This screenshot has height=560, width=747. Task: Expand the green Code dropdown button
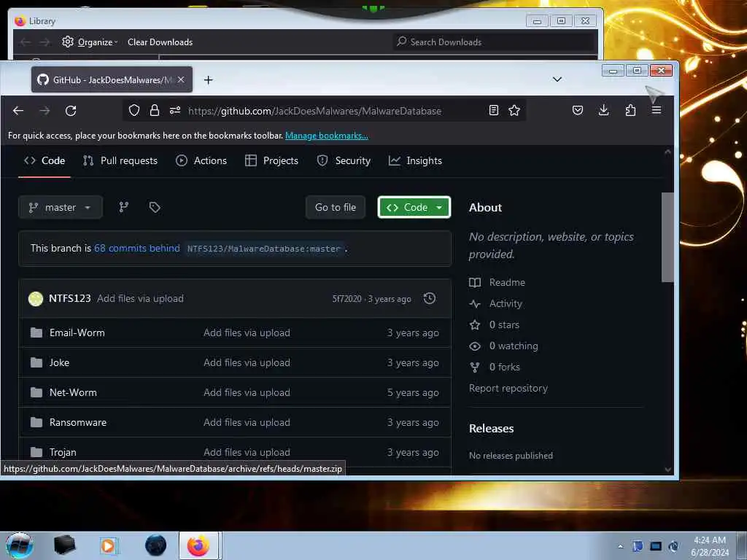tap(414, 207)
